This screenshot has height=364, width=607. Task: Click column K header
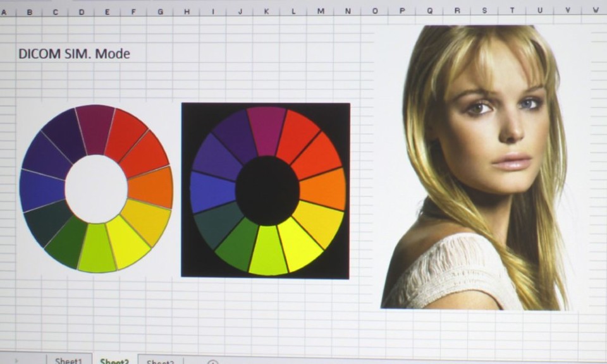coord(266,11)
